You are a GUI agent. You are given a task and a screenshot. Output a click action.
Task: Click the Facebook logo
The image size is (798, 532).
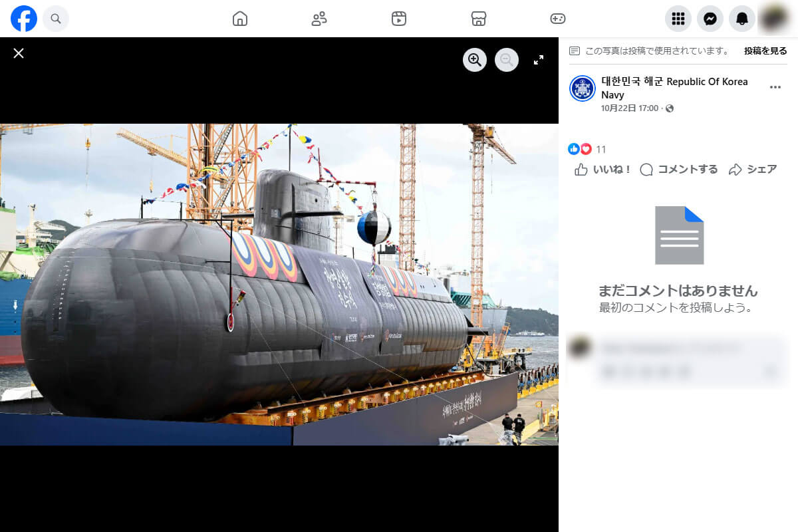(24, 19)
